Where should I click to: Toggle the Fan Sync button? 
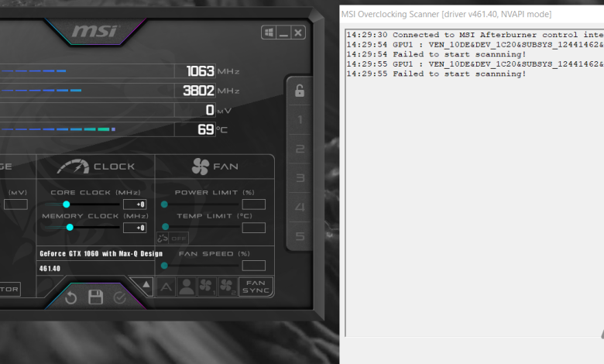[x=256, y=287]
